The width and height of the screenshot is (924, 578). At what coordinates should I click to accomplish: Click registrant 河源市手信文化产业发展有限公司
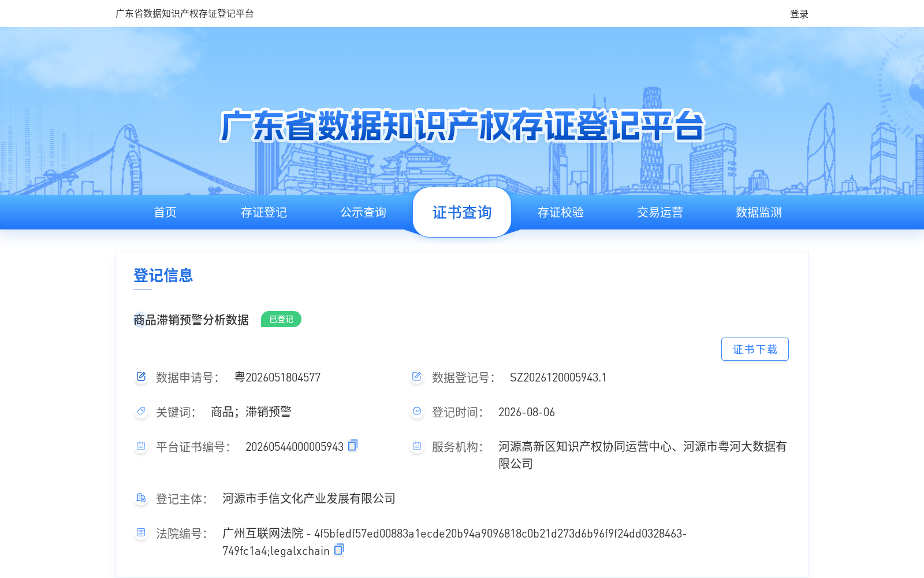pyautogui.click(x=309, y=498)
